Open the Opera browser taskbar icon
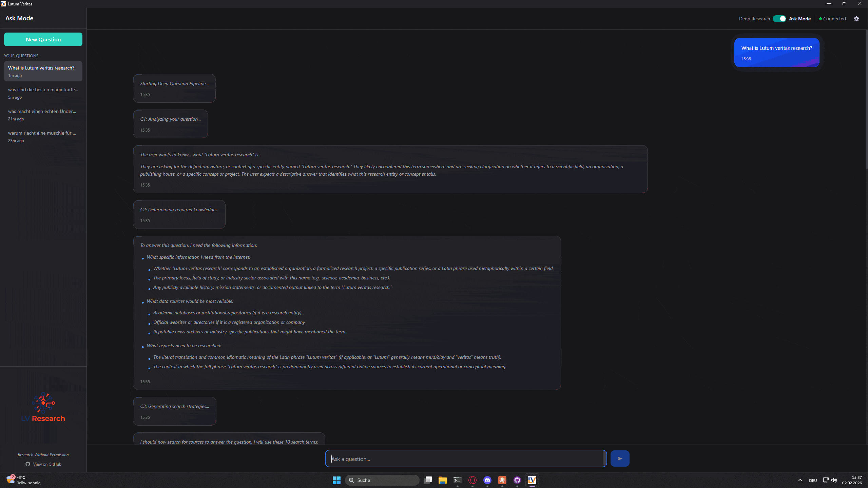Image resolution: width=868 pixels, height=488 pixels. (x=472, y=480)
